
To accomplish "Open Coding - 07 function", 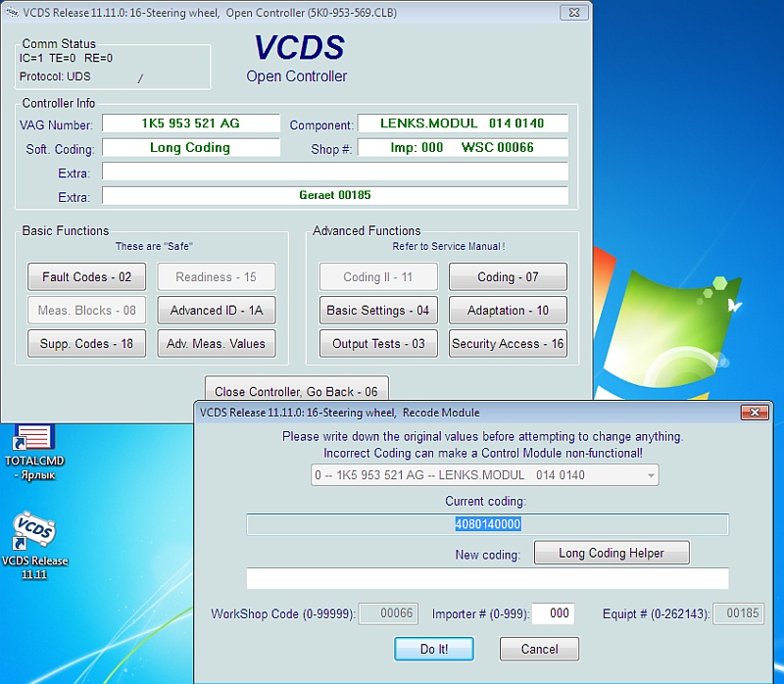I will click(x=508, y=277).
